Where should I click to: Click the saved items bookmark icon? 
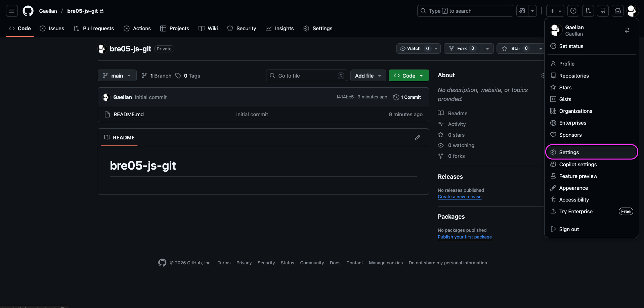[603, 11]
